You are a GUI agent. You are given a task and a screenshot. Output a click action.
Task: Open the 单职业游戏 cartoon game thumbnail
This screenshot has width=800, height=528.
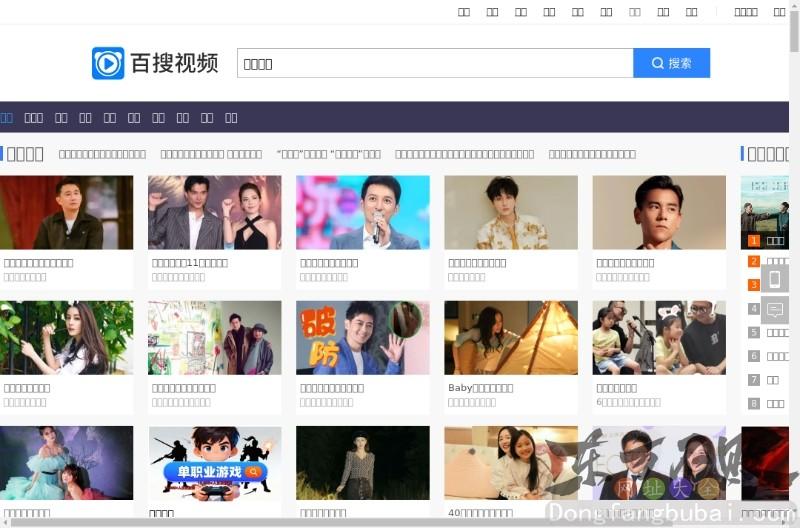pyautogui.click(x=214, y=463)
